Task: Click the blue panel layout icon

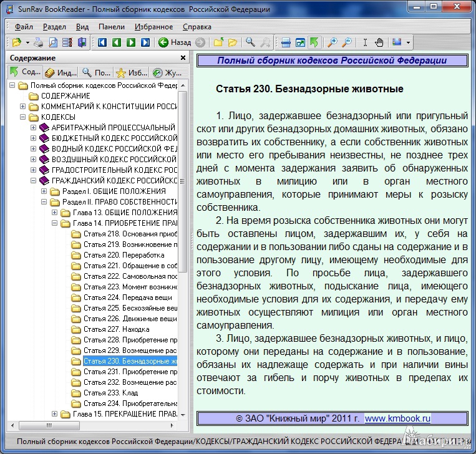Action: pyautogui.click(x=286, y=42)
